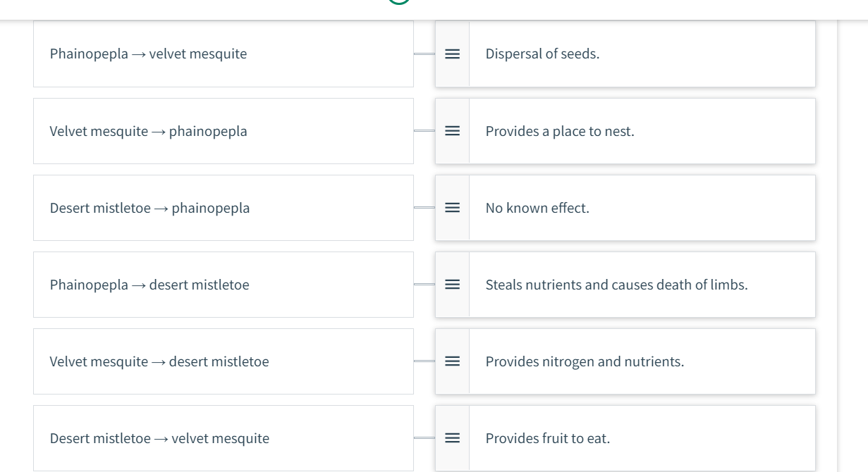Select the 'Provides nitrogen and nutrients.' option

click(x=585, y=361)
